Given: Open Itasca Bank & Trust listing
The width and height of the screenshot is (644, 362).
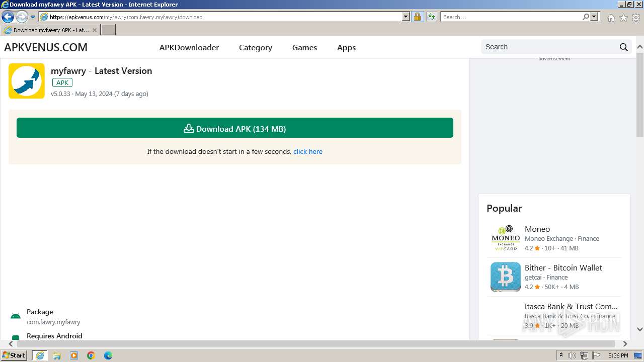Looking at the screenshot, I should click(571, 306).
